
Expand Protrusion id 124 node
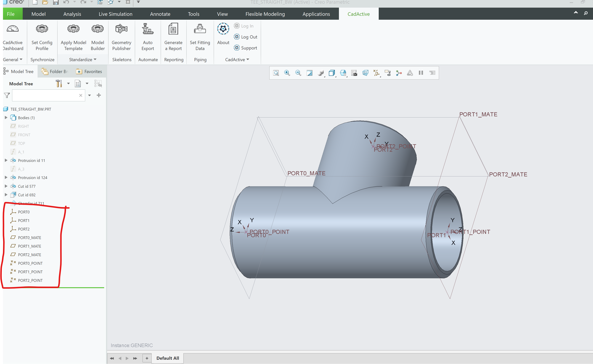(x=6, y=178)
